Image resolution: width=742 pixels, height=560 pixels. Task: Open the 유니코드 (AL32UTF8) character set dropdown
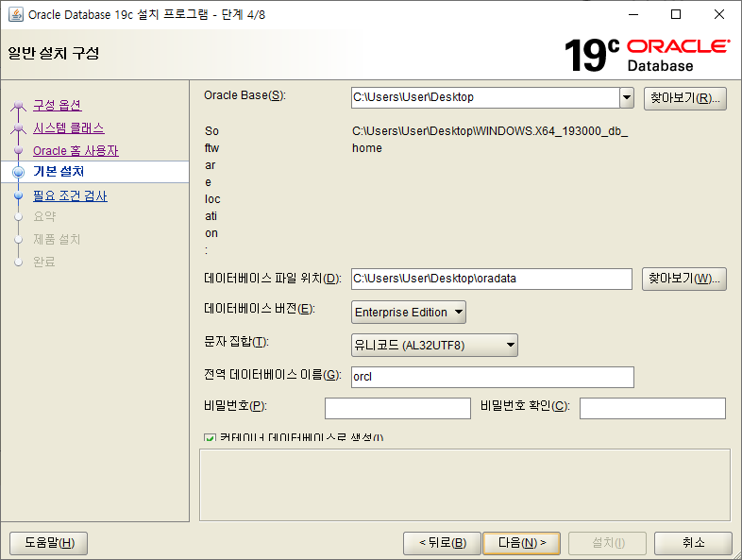[434, 345]
